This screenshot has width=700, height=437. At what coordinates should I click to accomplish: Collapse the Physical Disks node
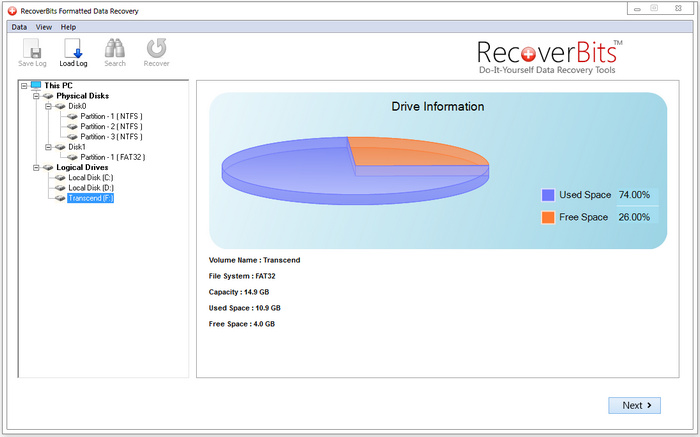pyautogui.click(x=36, y=96)
